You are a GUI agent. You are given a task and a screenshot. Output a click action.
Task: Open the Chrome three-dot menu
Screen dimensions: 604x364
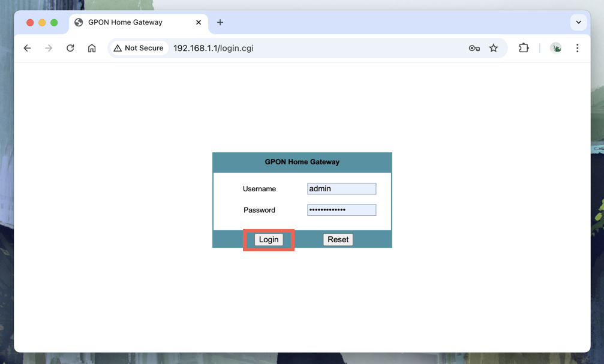tap(577, 48)
